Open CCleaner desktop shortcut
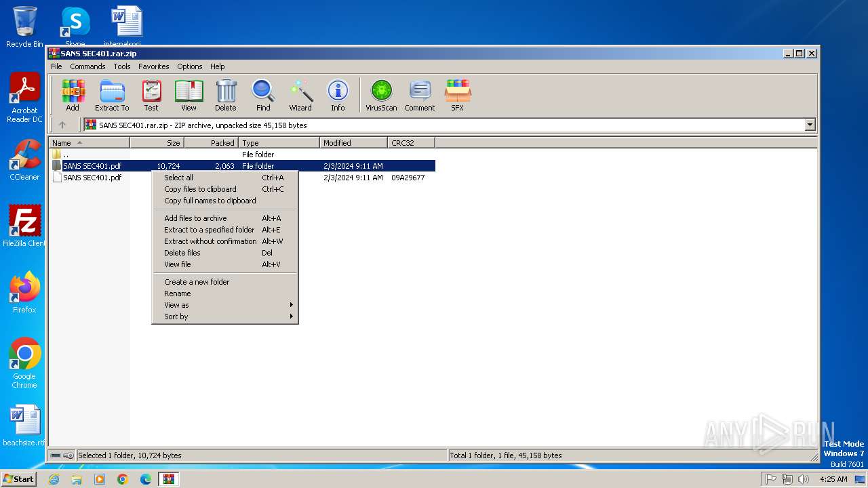This screenshot has width=868, height=488. pos(24,160)
